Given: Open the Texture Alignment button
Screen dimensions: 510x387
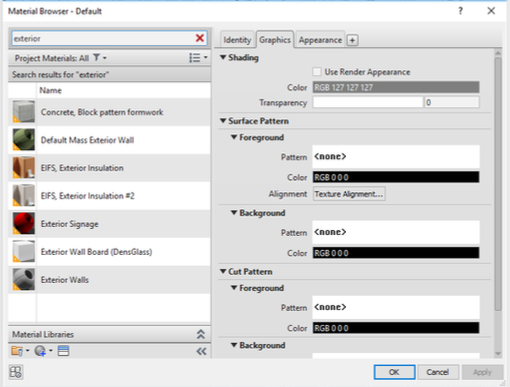Looking at the screenshot, I should click(349, 194).
